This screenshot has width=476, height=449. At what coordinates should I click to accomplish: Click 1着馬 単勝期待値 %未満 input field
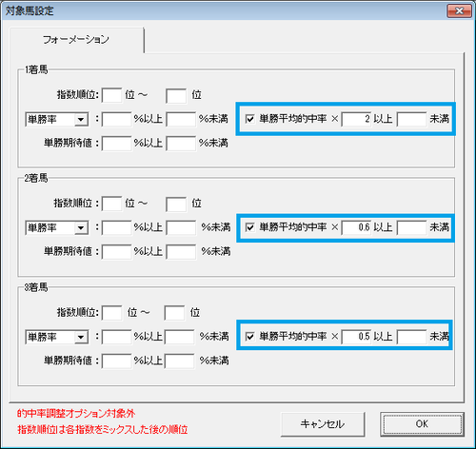(181, 144)
